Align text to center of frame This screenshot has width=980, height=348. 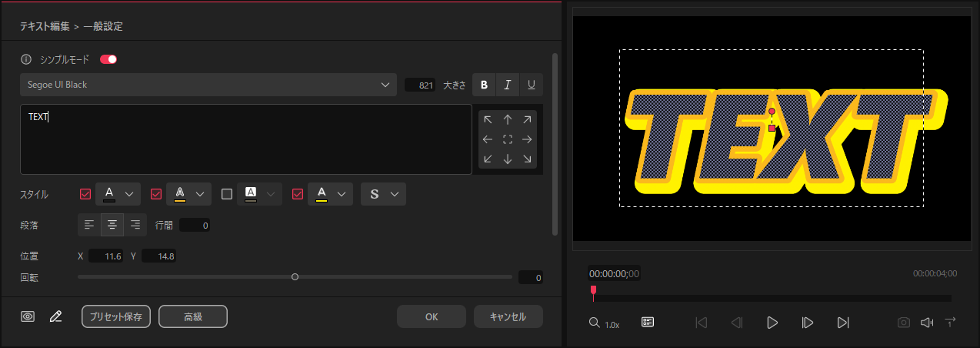(x=508, y=139)
